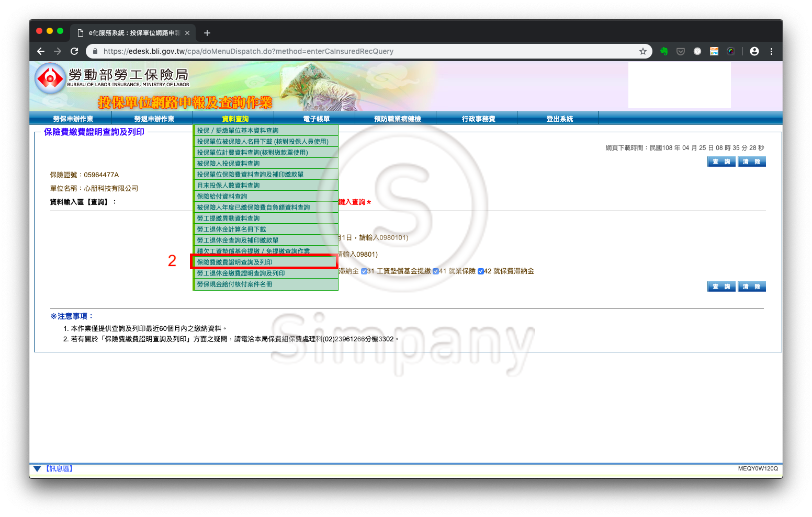This screenshot has height=517, width=812.
Task: Bookmark this page with the star icon
Action: click(x=643, y=51)
